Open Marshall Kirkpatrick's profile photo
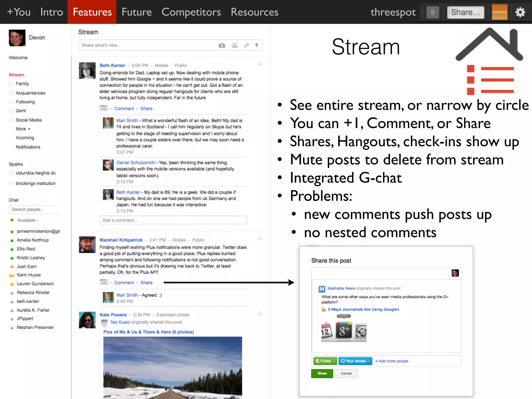The height and width of the screenshot is (399, 532). [87, 245]
